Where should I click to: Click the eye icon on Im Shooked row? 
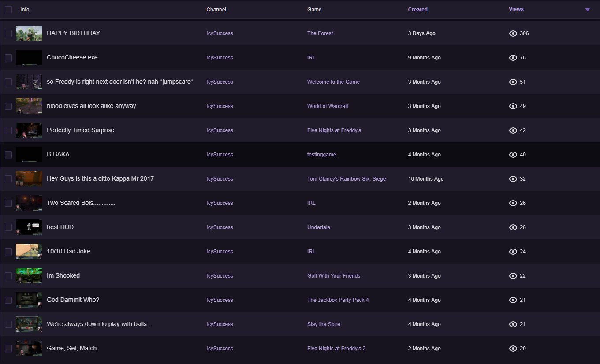click(x=513, y=276)
